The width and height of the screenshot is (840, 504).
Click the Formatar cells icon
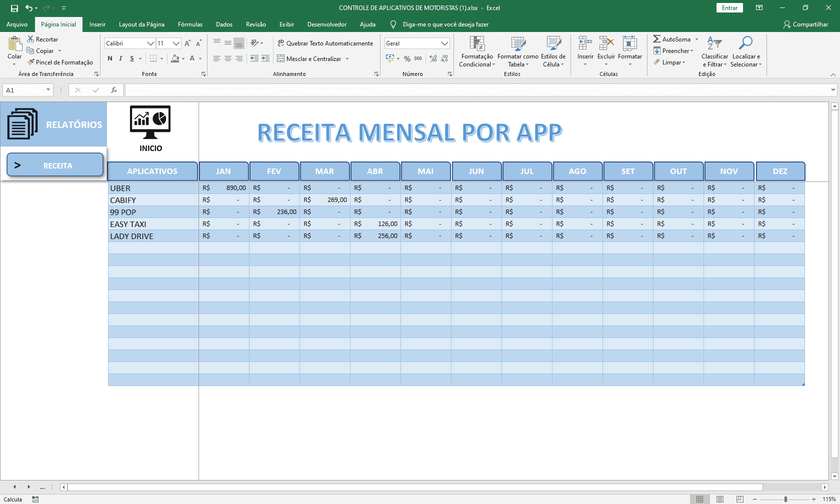pyautogui.click(x=629, y=44)
